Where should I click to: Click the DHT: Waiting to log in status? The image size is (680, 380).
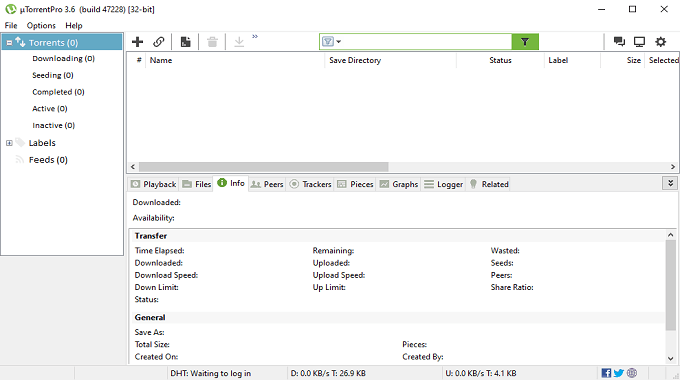pyautogui.click(x=210, y=373)
